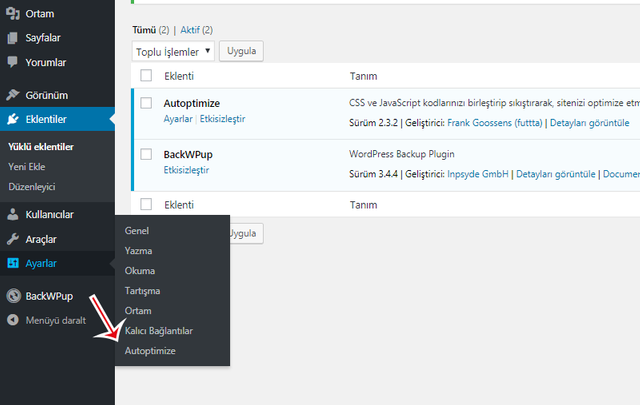The width and height of the screenshot is (640, 405).
Task: Click the Eklentiler plug icon
Action: click(13, 119)
